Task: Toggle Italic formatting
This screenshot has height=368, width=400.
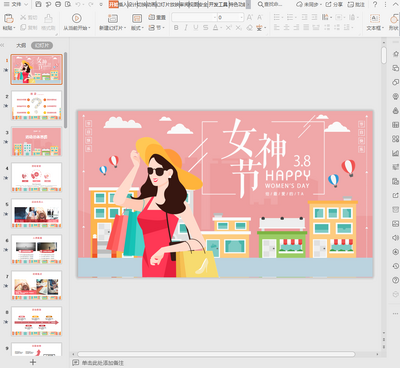Action: click(x=186, y=28)
